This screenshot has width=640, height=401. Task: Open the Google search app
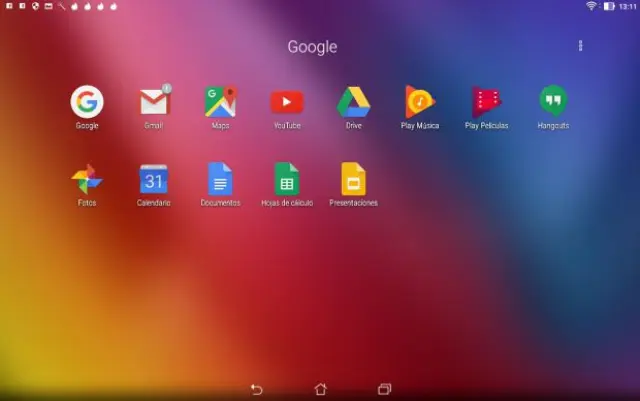tap(87, 101)
